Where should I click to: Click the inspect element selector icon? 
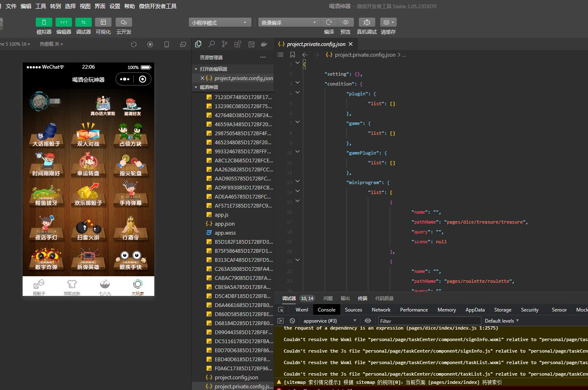coord(281,310)
